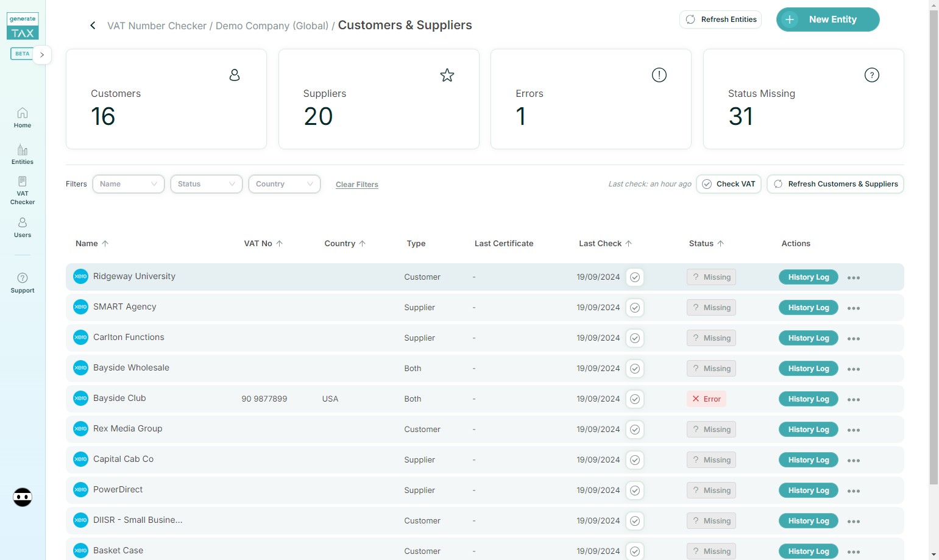The height and width of the screenshot is (560, 939).
Task: Click the check circle for Bayside Wholesale row
Action: click(635, 369)
